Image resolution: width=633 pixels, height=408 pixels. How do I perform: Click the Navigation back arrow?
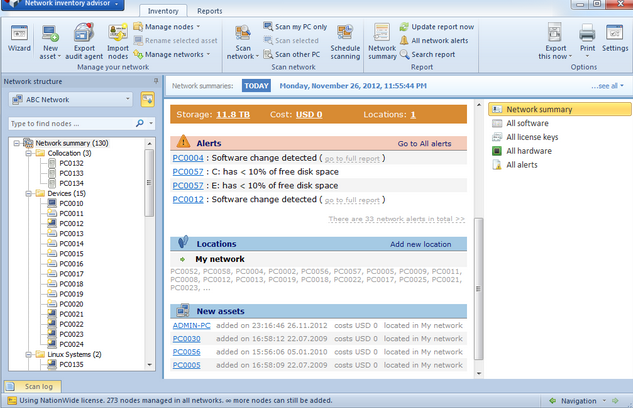click(x=552, y=401)
